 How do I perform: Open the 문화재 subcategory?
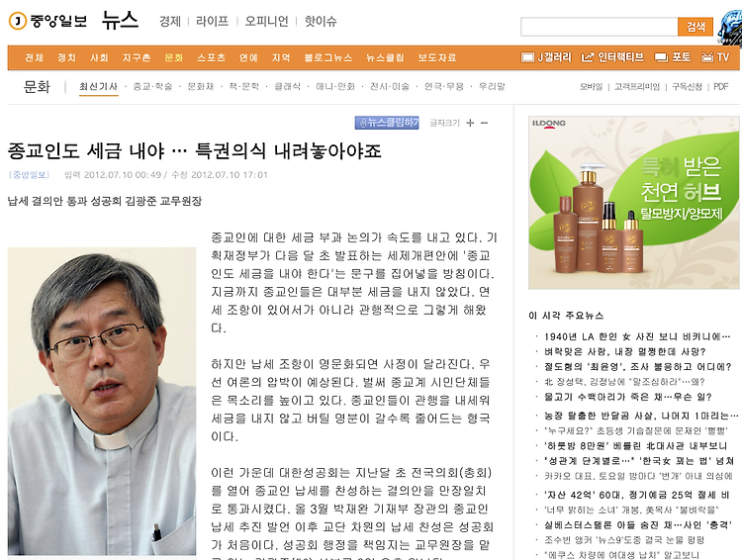point(201,87)
